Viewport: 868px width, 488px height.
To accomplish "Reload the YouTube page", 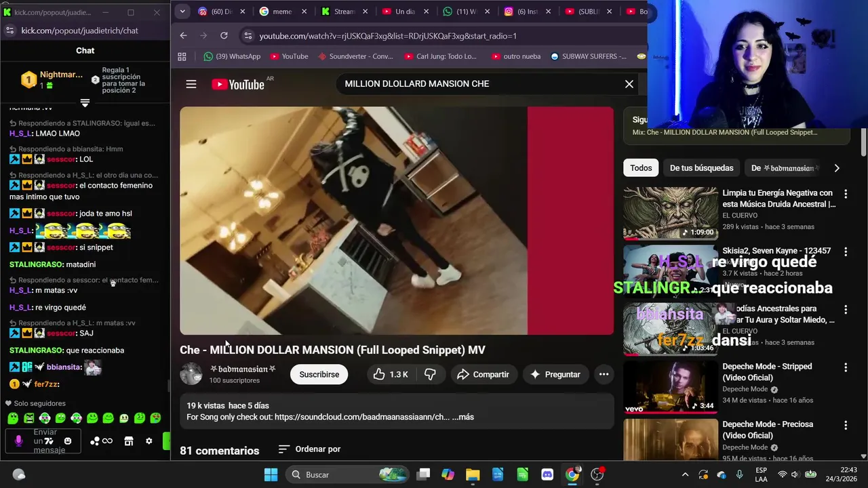I will (224, 36).
